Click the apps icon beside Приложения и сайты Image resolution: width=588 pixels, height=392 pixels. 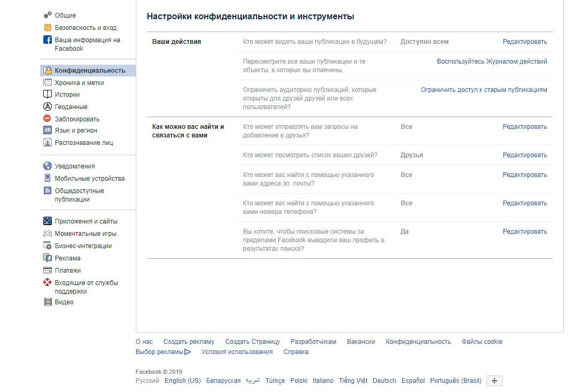point(48,221)
